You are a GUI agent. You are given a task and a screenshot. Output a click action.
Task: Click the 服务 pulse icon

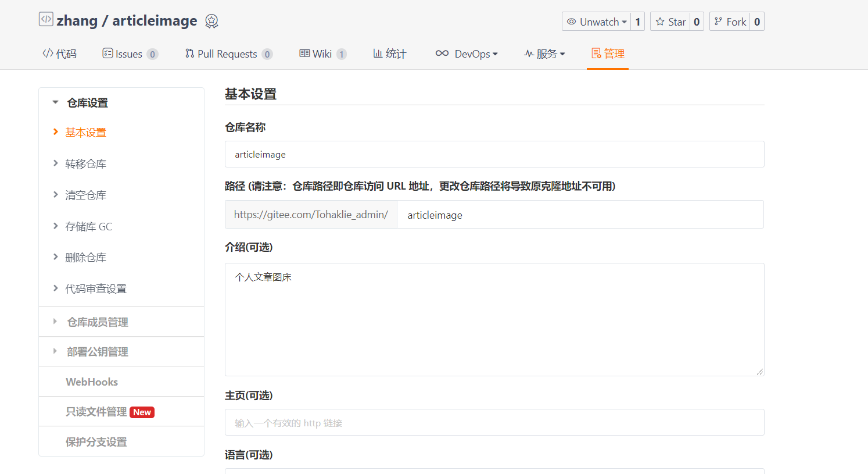coord(529,54)
